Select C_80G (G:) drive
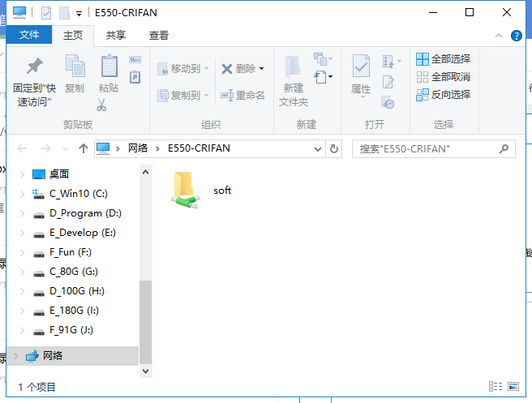 (x=66, y=272)
